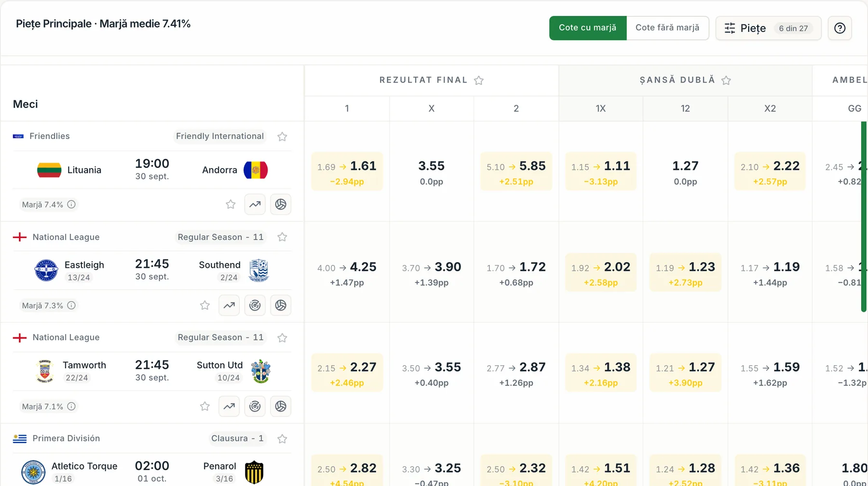Click the Meci column header
The image size is (868, 486).
pos(26,104)
